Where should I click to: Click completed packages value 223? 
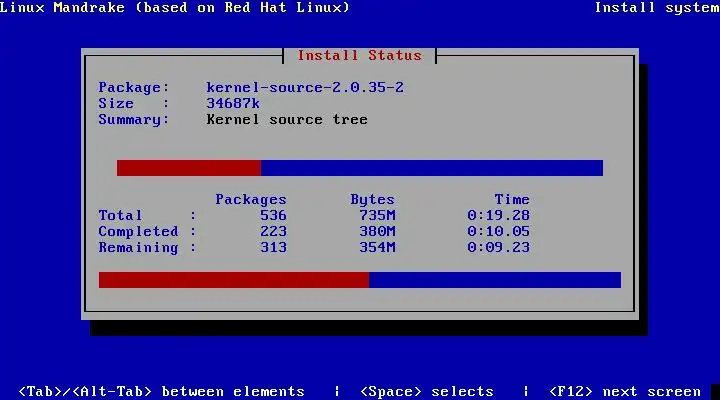(273, 231)
